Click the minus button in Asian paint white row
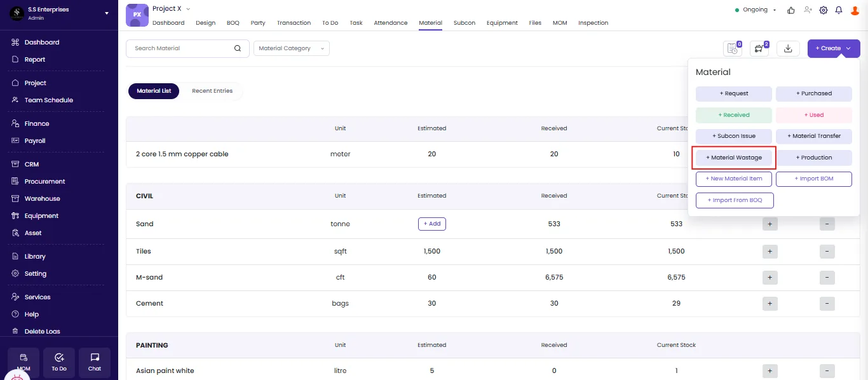868x380 pixels. coord(827,371)
